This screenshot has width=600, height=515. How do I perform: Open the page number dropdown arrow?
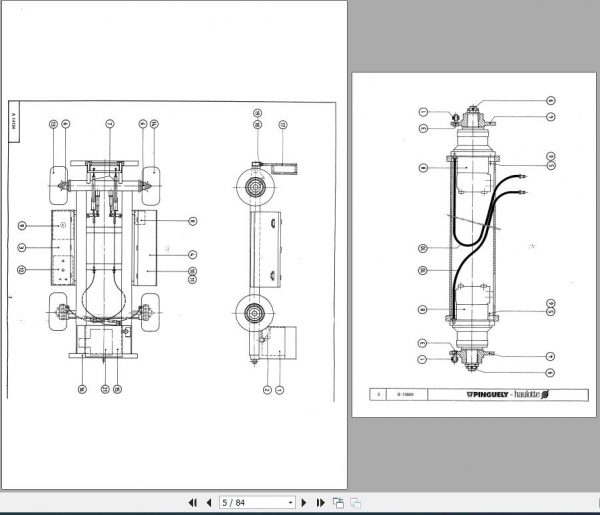click(x=290, y=502)
